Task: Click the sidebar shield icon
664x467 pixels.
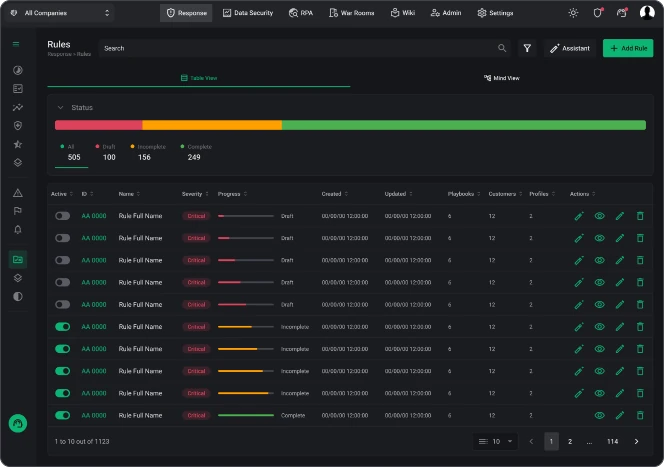Action: pyautogui.click(x=18, y=126)
